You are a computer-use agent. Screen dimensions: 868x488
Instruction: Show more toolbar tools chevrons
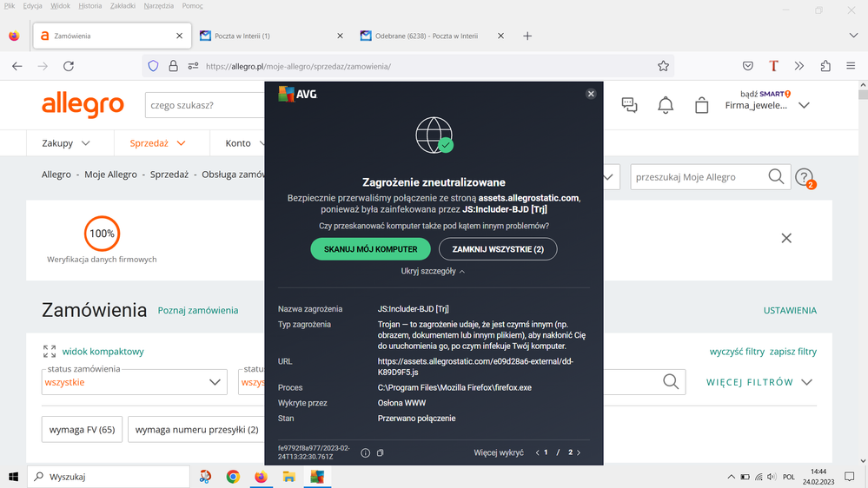798,66
